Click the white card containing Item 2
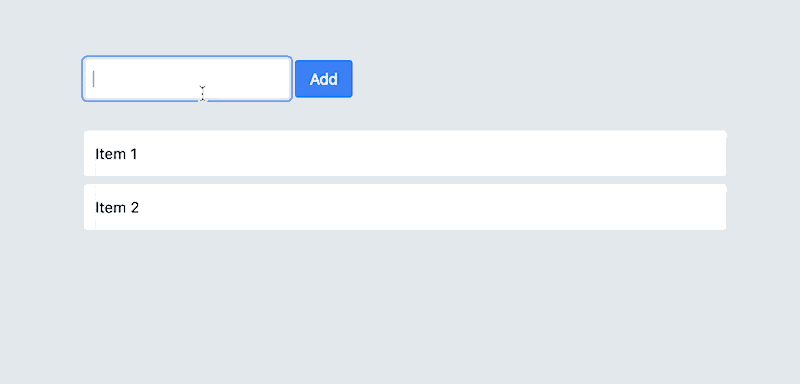Viewport: 800px width, 384px height. [405, 207]
